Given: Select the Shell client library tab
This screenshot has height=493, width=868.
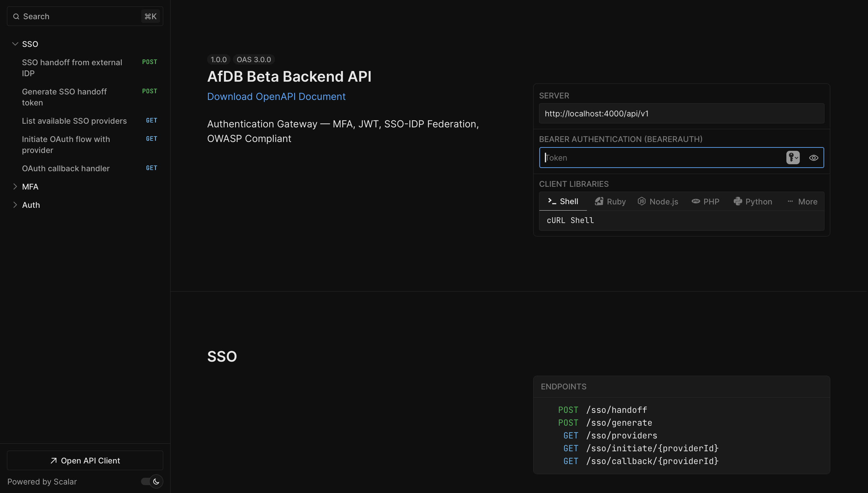Looking at the screenshot, I should (x=563, y=201).
